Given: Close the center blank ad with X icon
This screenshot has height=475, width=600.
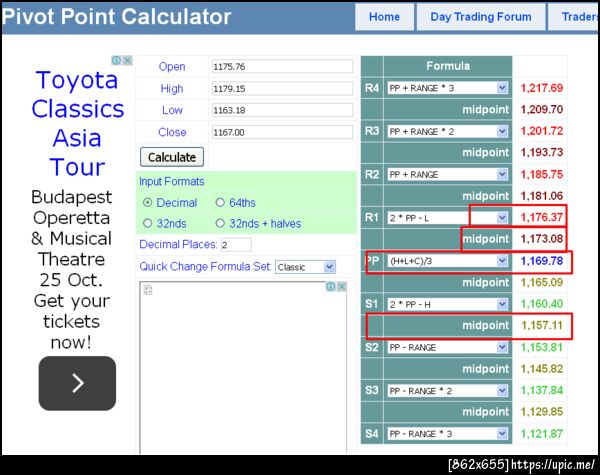Looking at the screenshot, I should click(342, 286).
